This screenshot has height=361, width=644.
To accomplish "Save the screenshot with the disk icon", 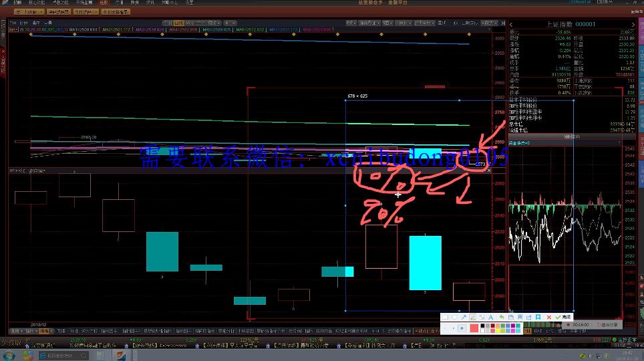I will [x=510, y=317].
